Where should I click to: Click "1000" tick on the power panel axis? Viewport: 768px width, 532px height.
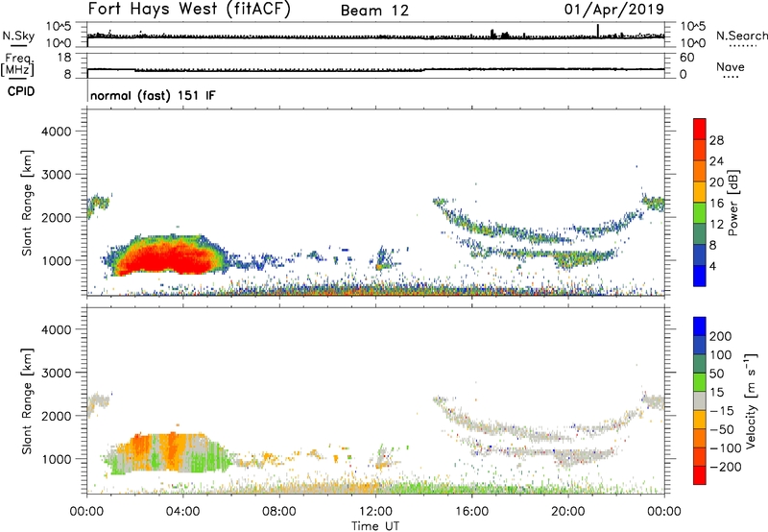[57, 260]
